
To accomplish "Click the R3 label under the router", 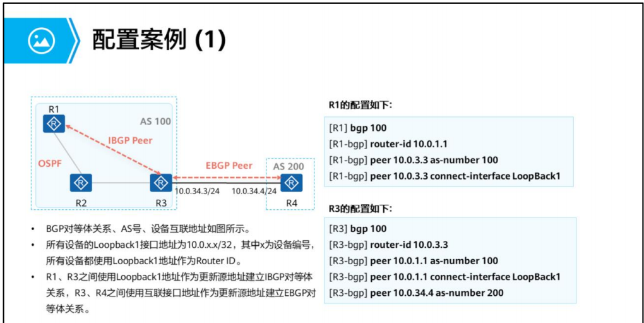I will [160, 202].
